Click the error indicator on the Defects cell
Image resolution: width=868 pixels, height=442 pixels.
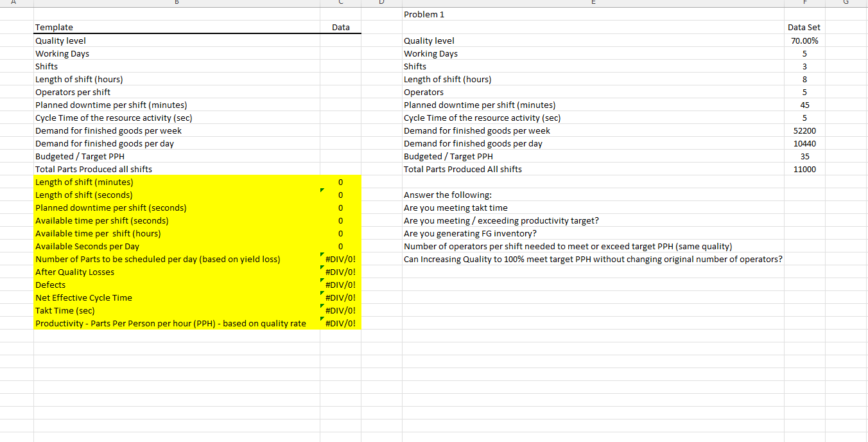[321, 281]
